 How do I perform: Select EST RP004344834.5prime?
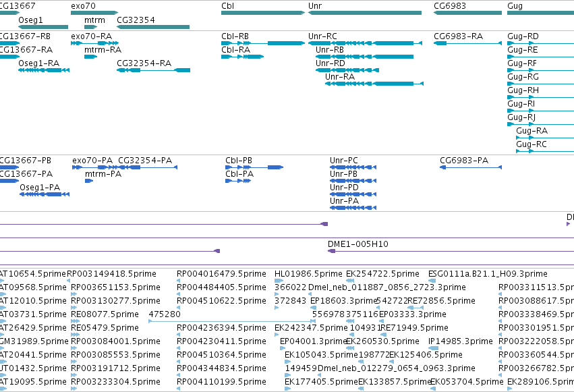(178, 375)
